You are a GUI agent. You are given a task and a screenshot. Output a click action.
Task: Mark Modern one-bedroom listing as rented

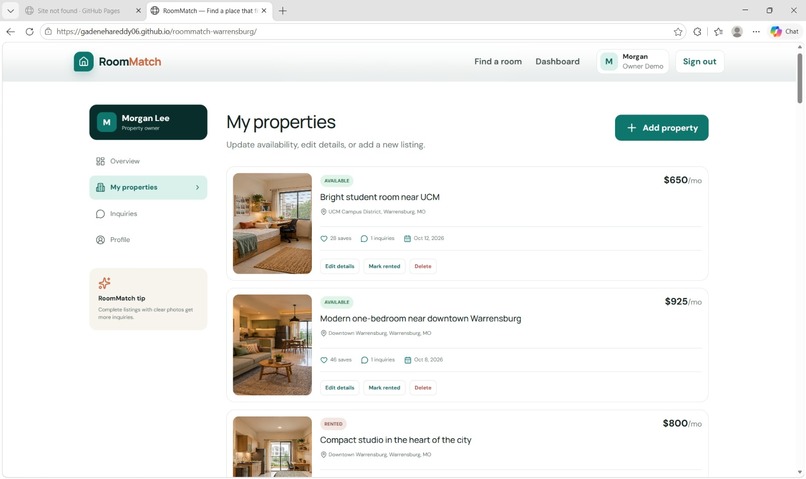coord(384,388)
